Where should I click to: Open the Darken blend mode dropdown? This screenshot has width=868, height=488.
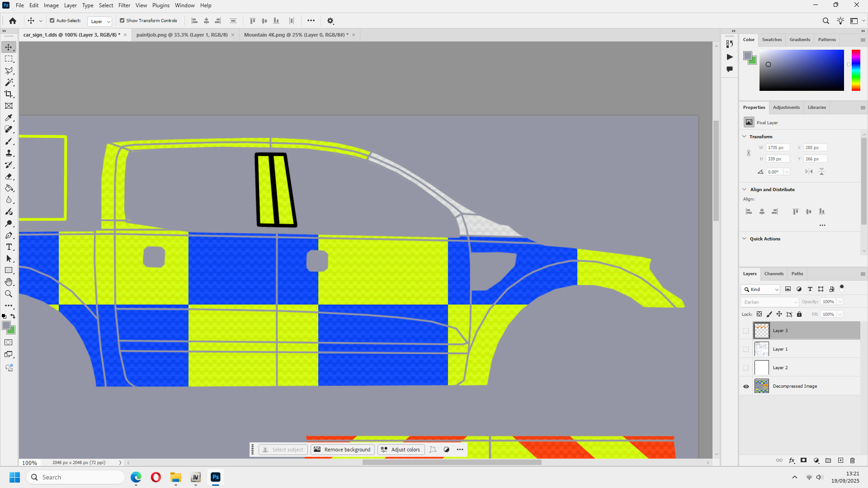[770, 302]
